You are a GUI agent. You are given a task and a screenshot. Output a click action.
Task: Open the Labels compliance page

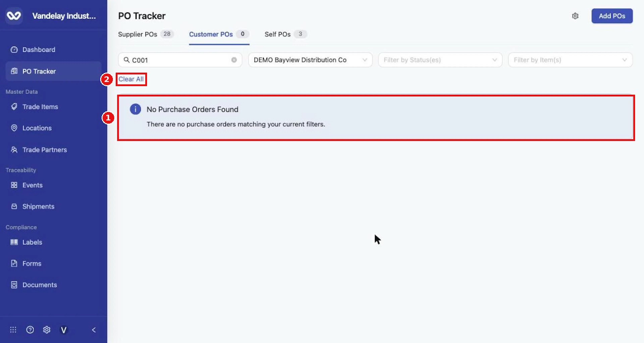coord(53,242)
